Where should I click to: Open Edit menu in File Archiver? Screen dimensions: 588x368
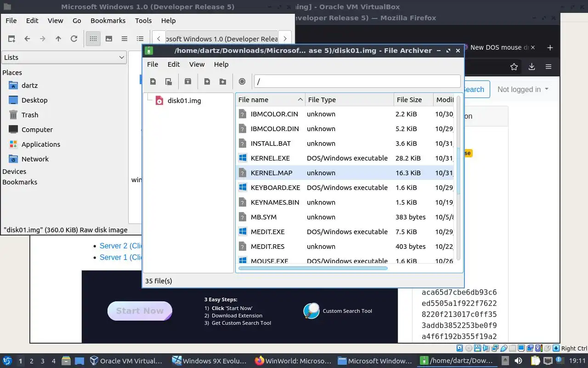[174, 64]
